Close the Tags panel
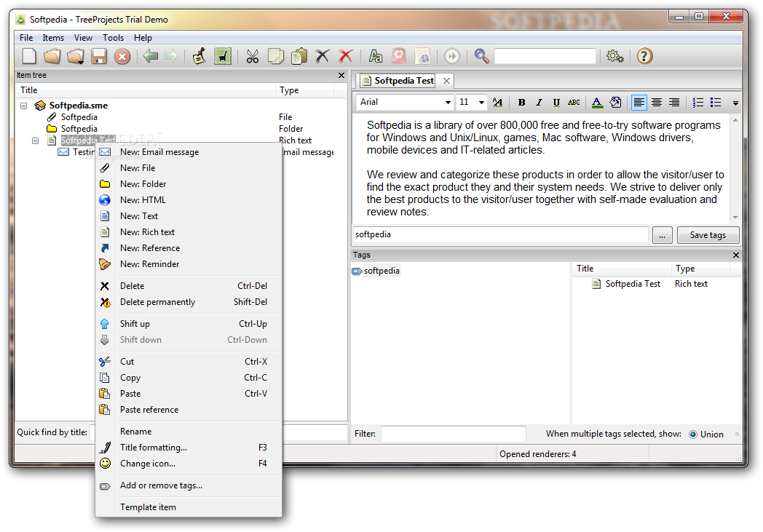 coord(736,255)
